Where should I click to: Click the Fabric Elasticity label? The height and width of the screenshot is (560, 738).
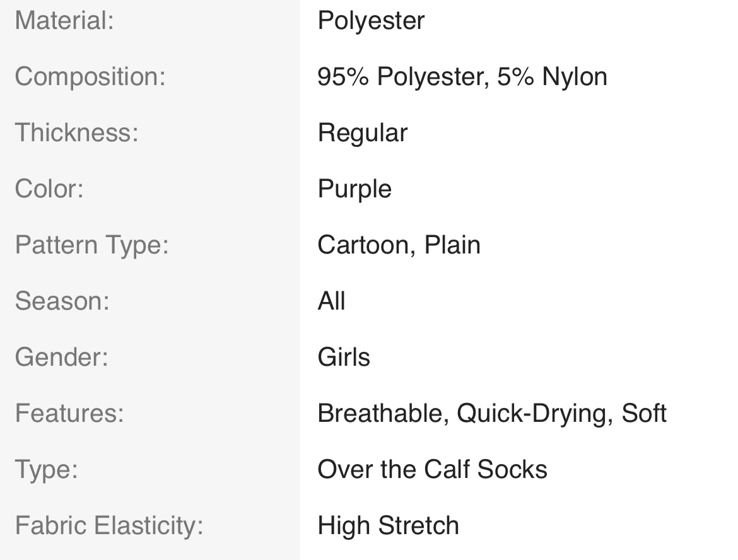[109, 526]
